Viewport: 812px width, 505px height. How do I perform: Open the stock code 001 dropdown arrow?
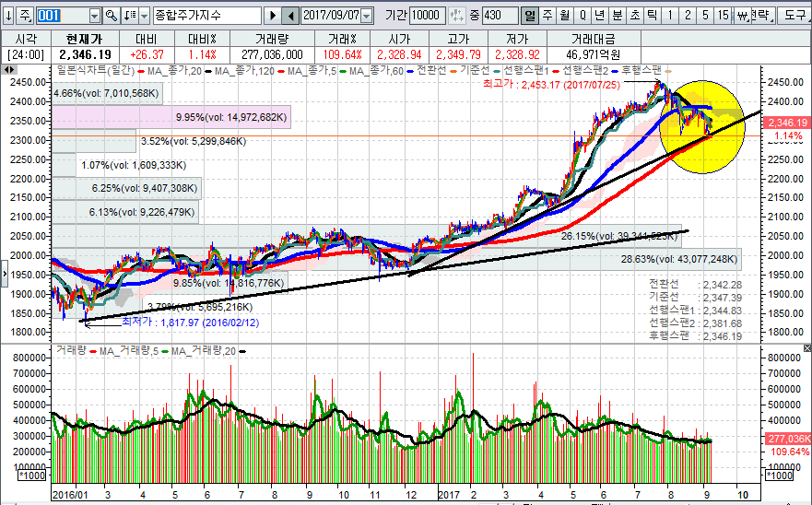(95, 16)
